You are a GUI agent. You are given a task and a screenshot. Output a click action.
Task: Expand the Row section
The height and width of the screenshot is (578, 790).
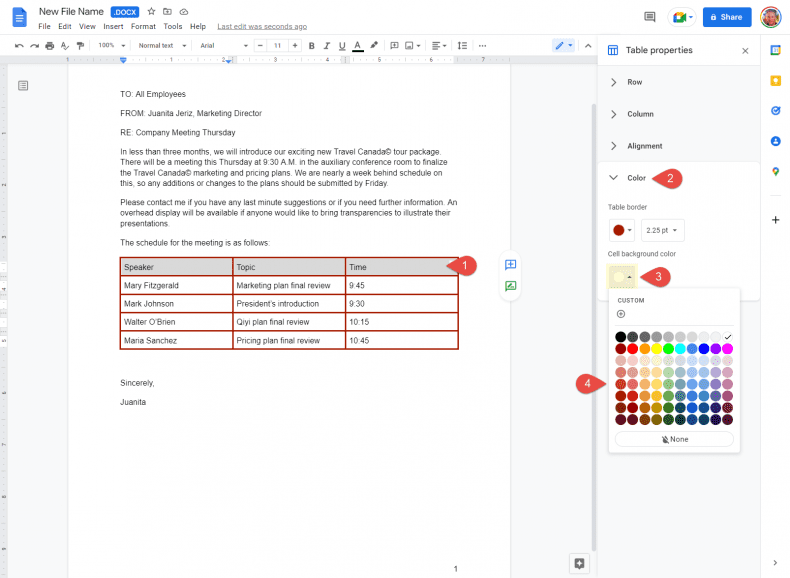[634, 82]
